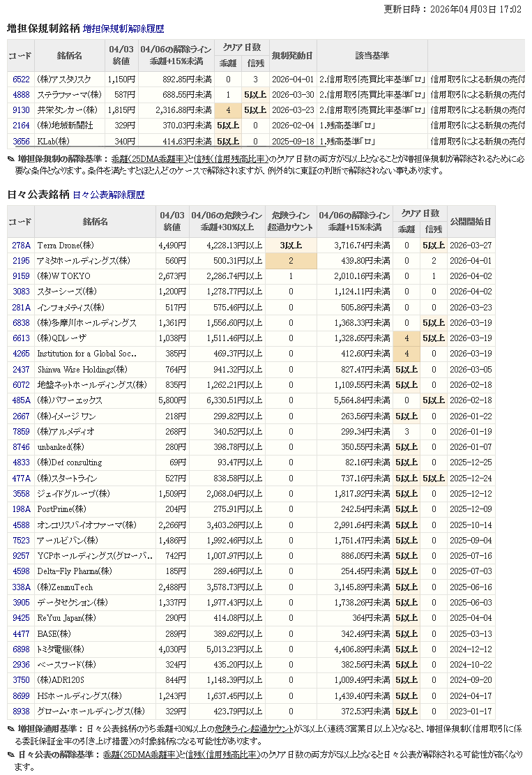This screenshot has height=775, width=532.
Task: Click code 485A パワーエックス
Action: (x=21, y=400)
